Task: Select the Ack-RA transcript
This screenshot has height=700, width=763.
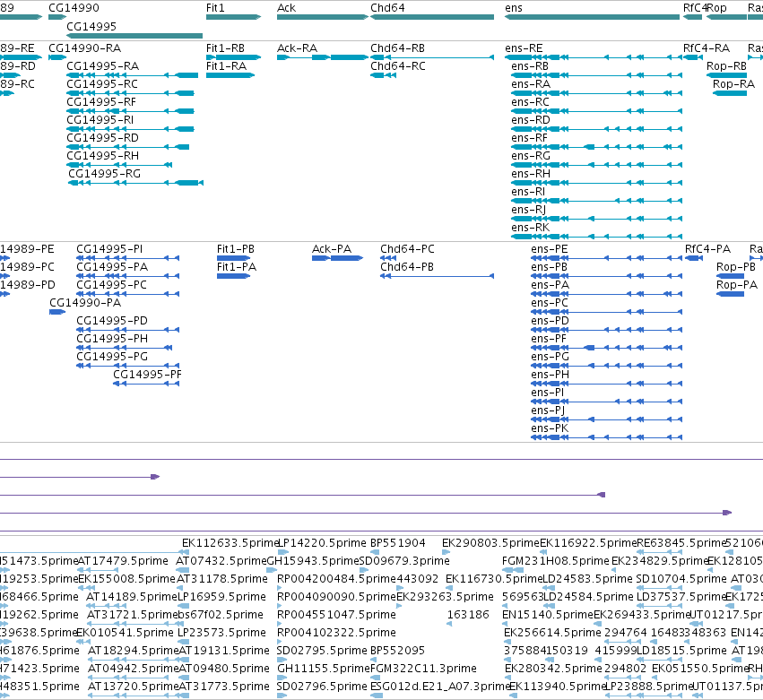Action: point(297,48)
